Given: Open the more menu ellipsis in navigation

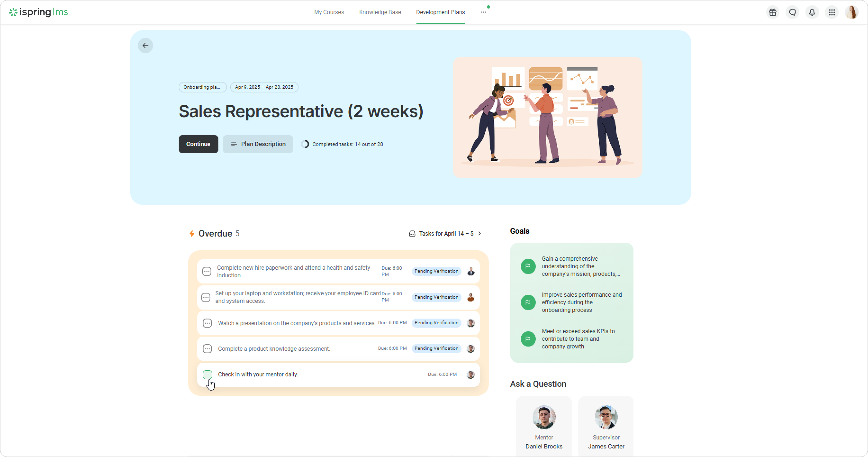Looking at the screenshot, I should click(483, 12).
